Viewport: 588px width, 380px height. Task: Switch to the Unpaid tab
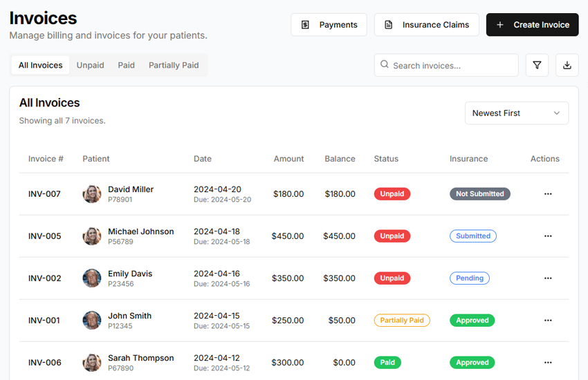click(90, 66)
